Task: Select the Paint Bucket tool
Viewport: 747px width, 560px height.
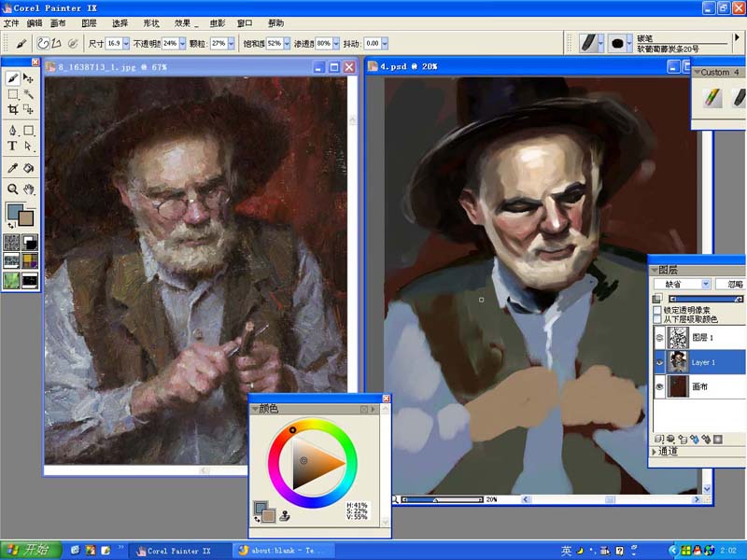Action: click(29, 168)
